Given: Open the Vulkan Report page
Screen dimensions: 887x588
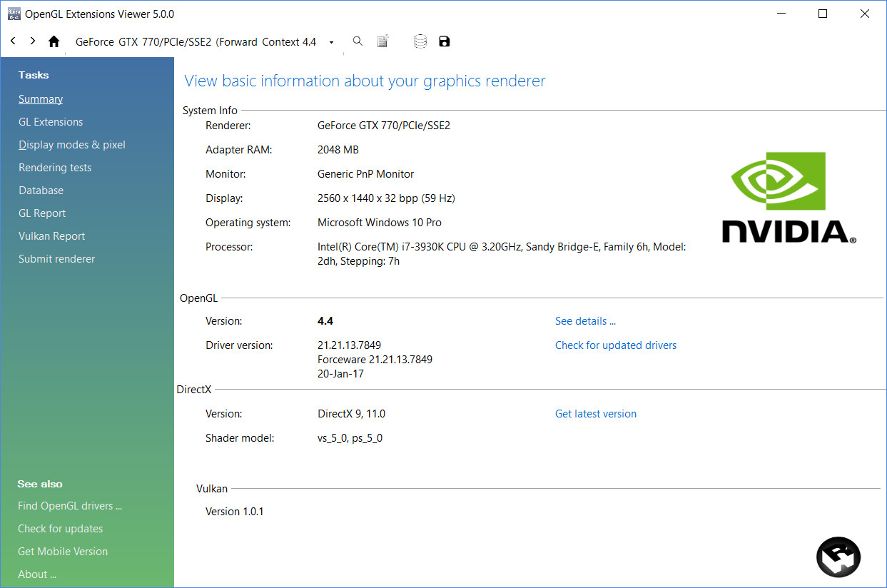Looking at the screenshot, I should tap(51, 236).
